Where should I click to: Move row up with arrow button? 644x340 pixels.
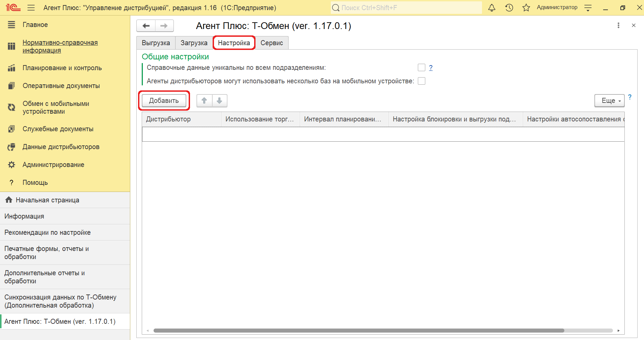204,101
